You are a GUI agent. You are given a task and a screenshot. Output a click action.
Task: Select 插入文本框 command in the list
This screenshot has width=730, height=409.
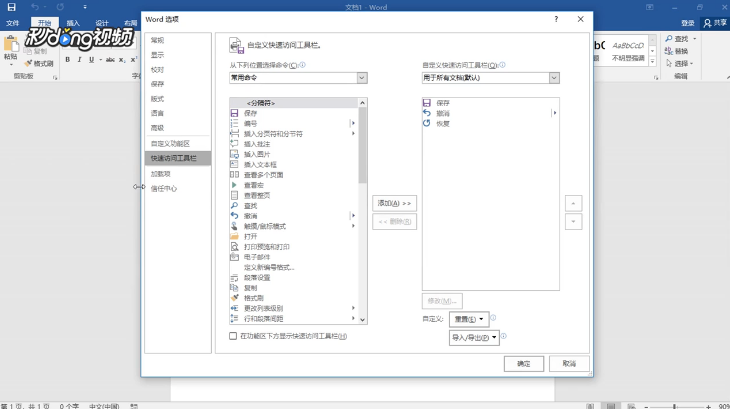(x=294, y=164)
